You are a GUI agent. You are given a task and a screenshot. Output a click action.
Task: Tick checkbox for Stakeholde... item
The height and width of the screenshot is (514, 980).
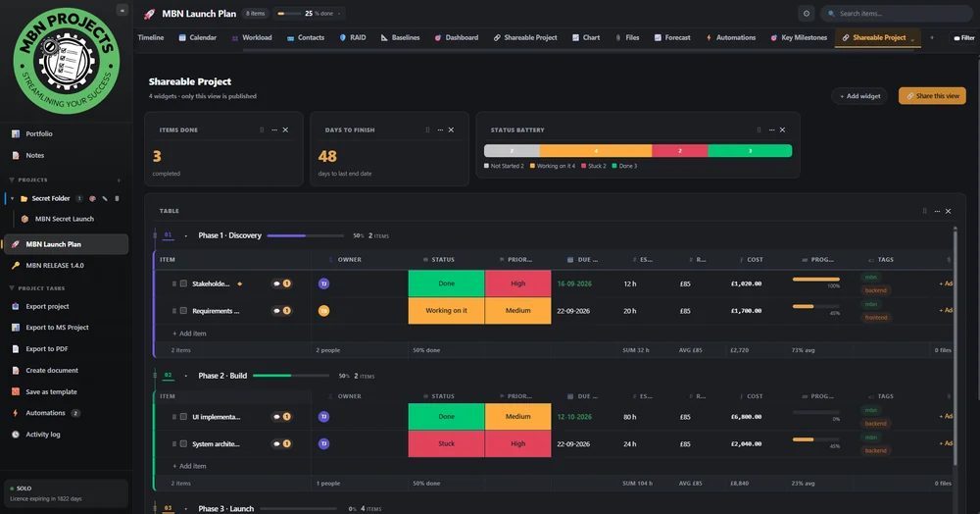pyautogui.click(x=184, y=283)
